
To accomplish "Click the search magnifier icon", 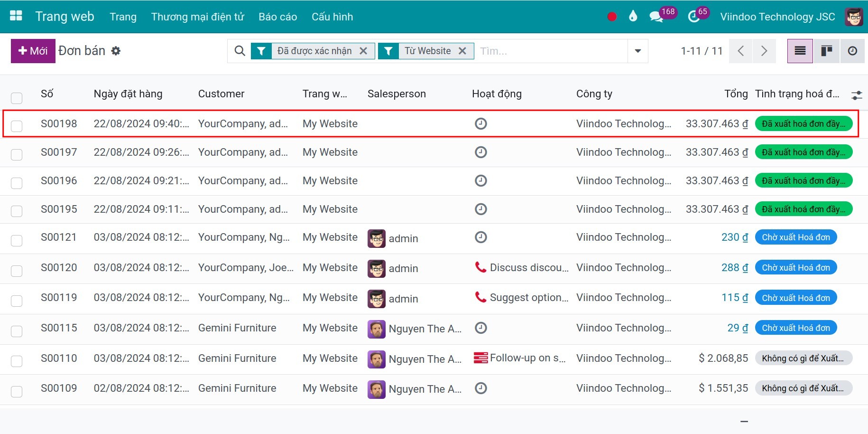I will pyautogui.click(x=240, y=51).
